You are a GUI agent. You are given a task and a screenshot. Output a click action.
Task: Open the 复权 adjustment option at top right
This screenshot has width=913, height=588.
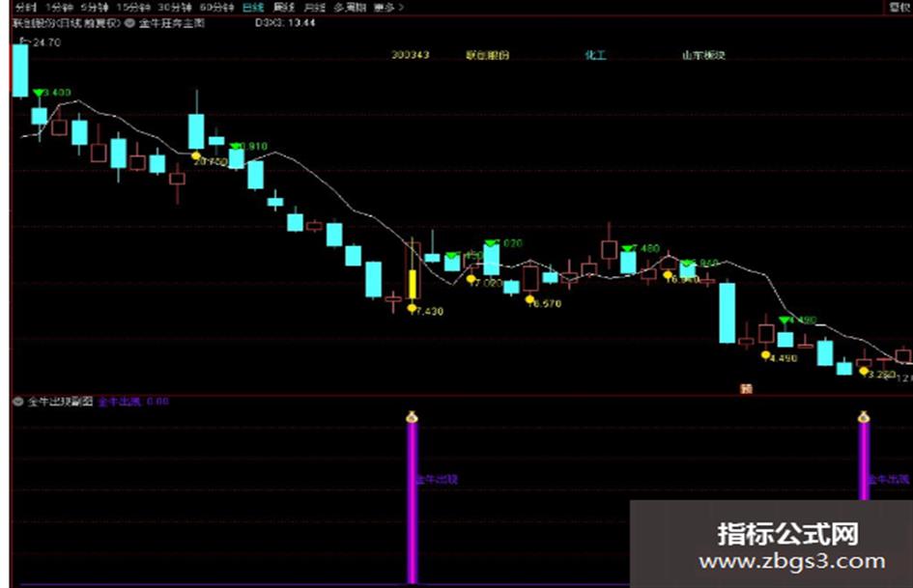[x=899, y=7]
